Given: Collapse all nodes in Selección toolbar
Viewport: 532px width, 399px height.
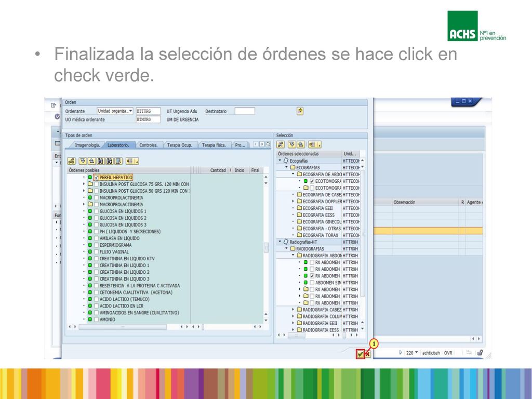Looking at the screenshot, I should [x=301, y=144].
